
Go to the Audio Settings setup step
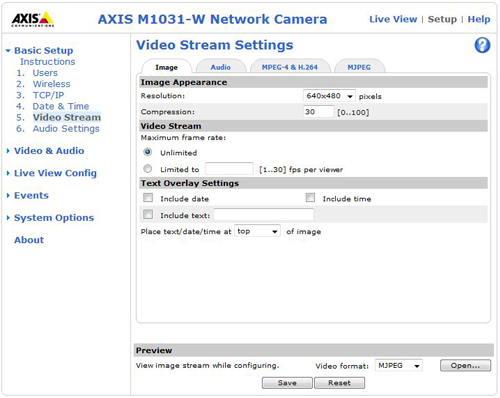pos(66,129)
